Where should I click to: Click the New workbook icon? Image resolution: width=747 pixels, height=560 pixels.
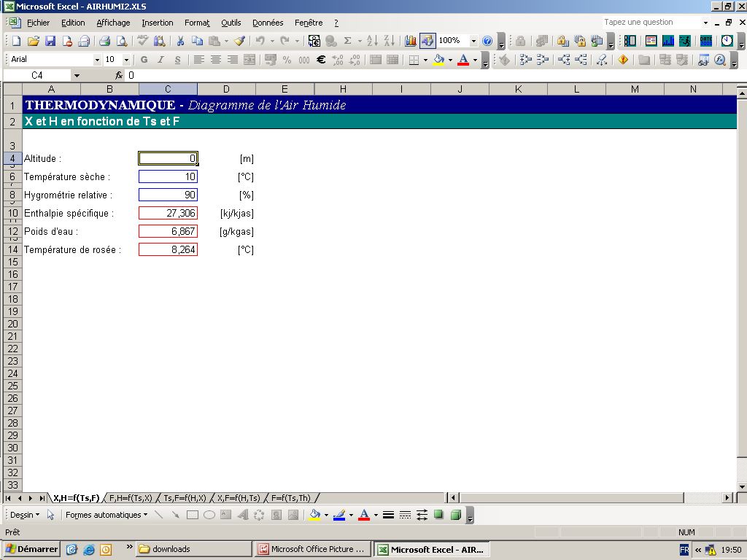tap(16, 41)
